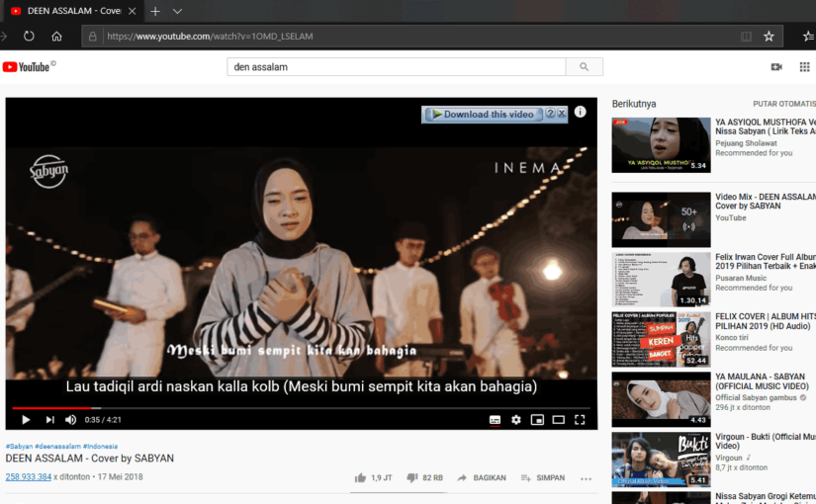
Task: Go to browser home page icon
Action: tap(56, 36)
